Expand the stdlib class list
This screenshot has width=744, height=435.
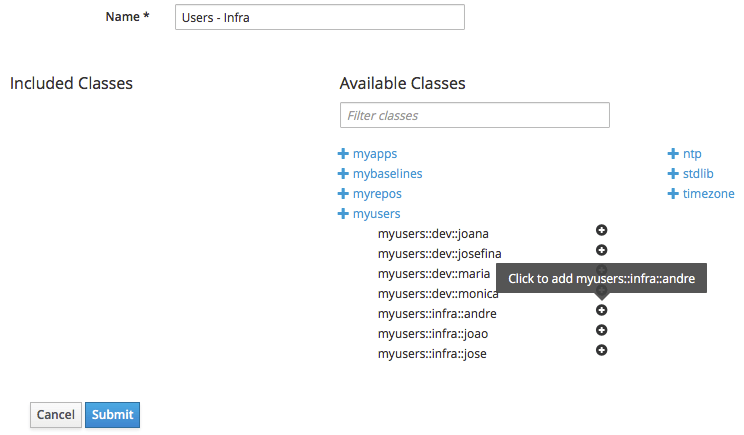(x=690, y=174)
